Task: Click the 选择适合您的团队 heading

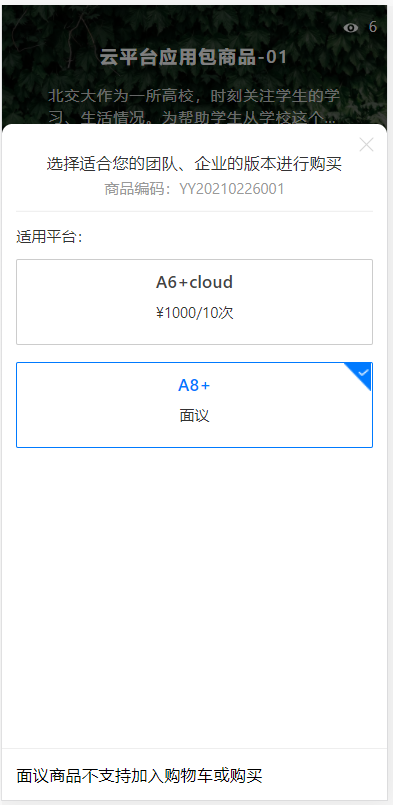Action: coord(194,164)
